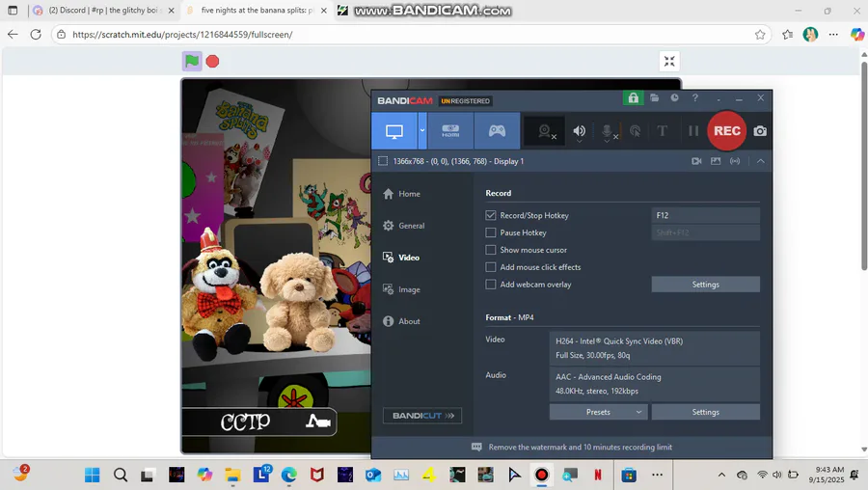
Task: Open Windows Start menu
Action: coord(93,475)
